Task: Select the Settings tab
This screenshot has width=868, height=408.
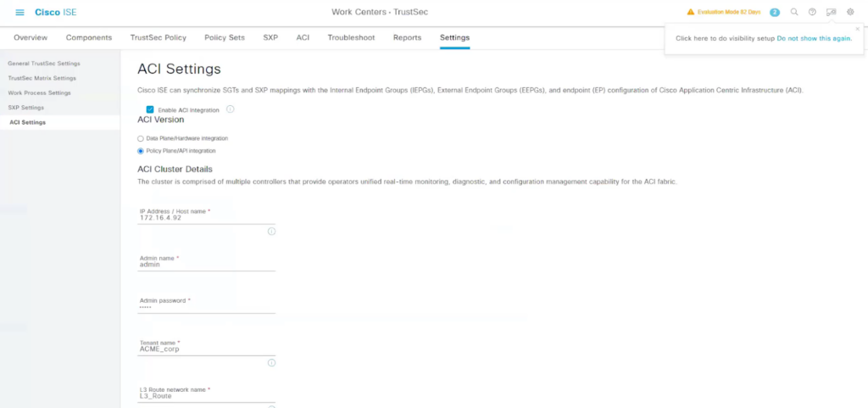Action: [454, 37]
